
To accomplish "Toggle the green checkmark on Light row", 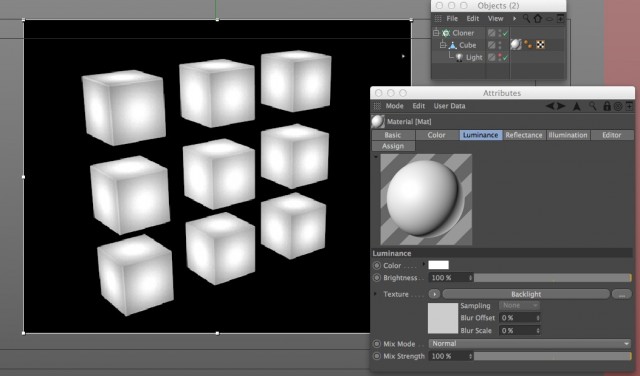I will point(505,58).
